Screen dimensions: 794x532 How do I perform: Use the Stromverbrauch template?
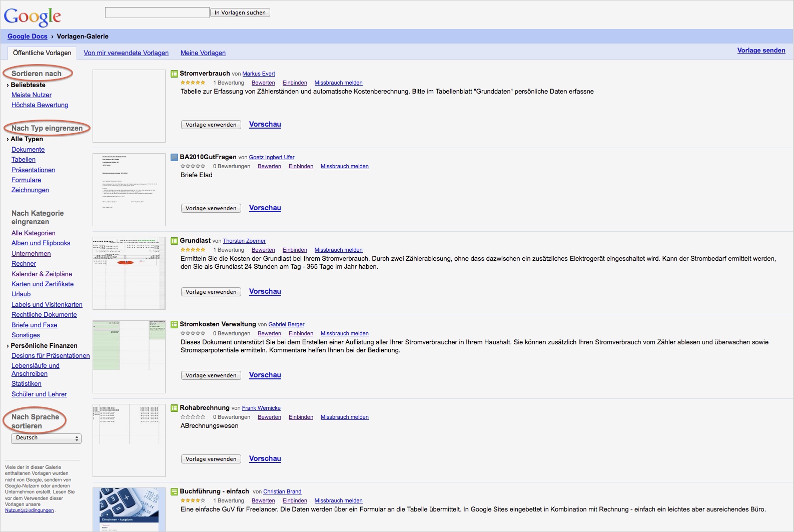(211, 125)
